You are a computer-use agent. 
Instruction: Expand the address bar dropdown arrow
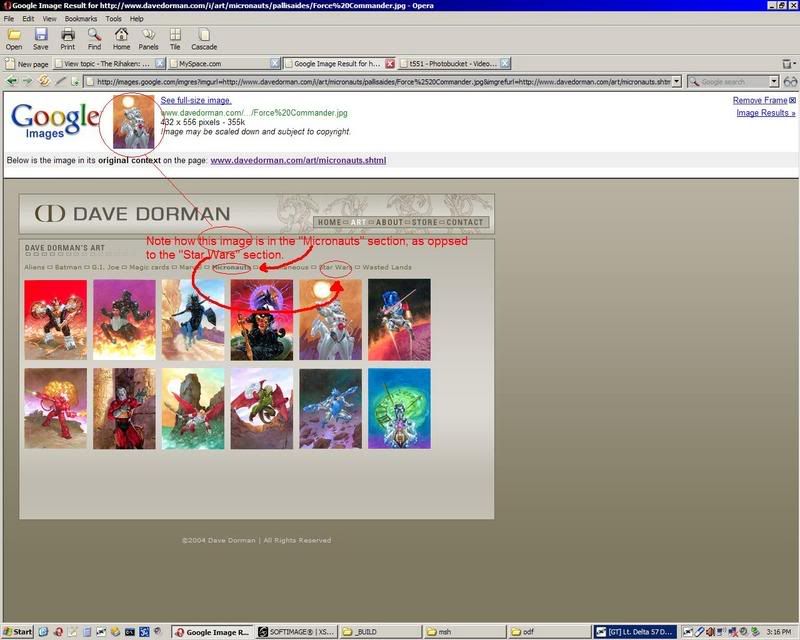677,81
